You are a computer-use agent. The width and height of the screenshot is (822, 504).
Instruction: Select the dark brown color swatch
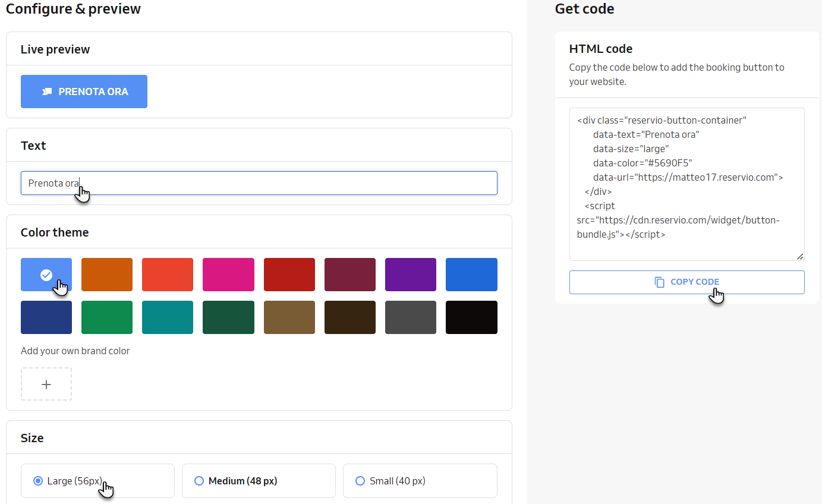point(350,317)
